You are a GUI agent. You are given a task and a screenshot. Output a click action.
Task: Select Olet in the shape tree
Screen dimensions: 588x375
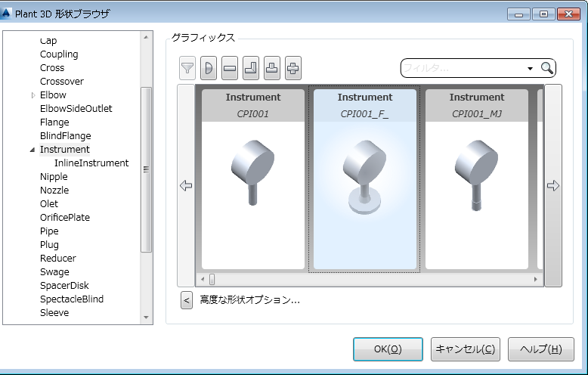point(49,203)
